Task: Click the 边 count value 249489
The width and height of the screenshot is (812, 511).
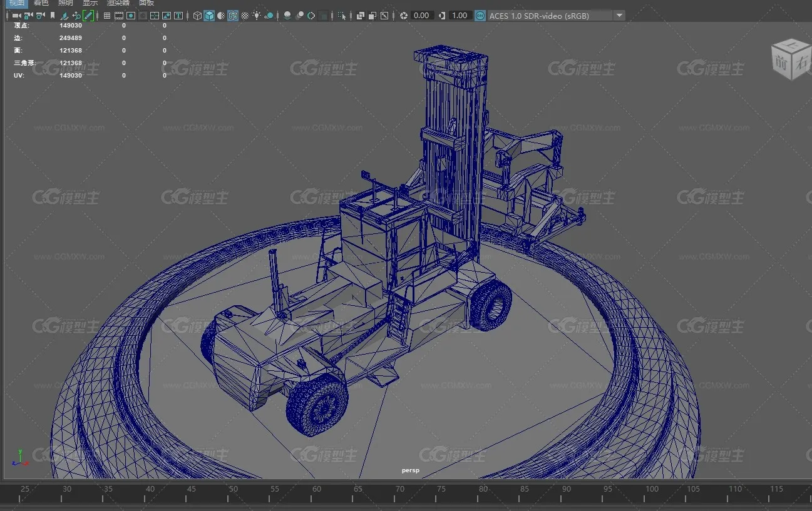Action: 71,38
